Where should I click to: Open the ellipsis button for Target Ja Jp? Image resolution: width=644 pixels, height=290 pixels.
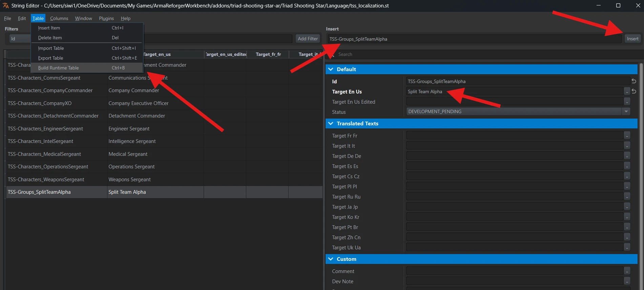(x=627, y=207)
